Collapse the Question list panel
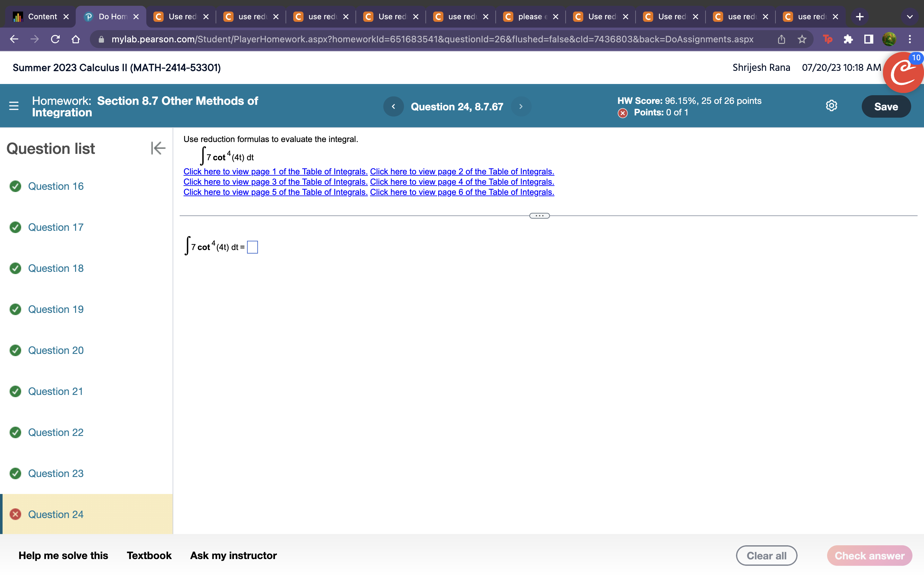924x577 pixels. [x=158, y=148]
